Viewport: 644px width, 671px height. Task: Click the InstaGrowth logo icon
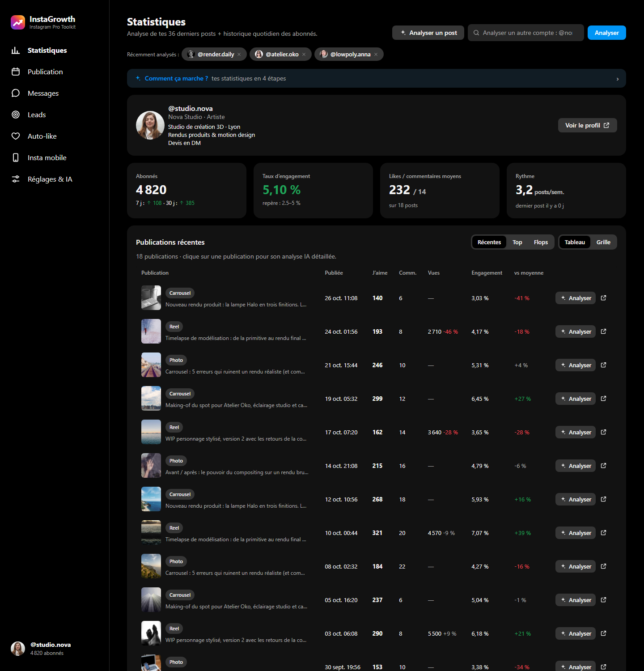click(x=18, y=22)
